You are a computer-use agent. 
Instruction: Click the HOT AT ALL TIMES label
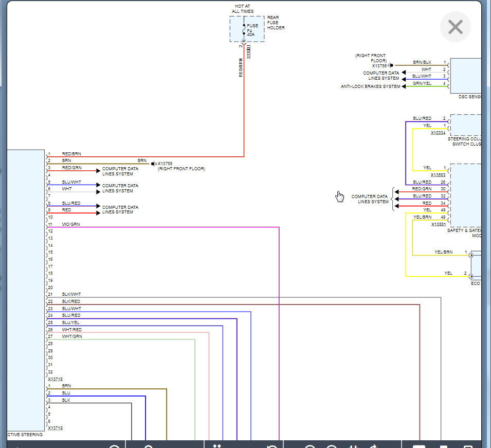tap(243, 9)
